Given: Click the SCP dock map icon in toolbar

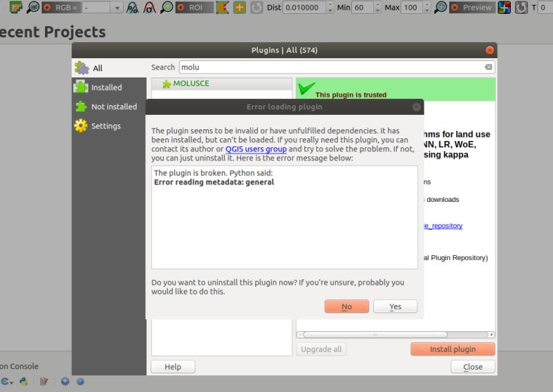Looking at the screenshot, I should pyautogui.click(x=15, y=7).
